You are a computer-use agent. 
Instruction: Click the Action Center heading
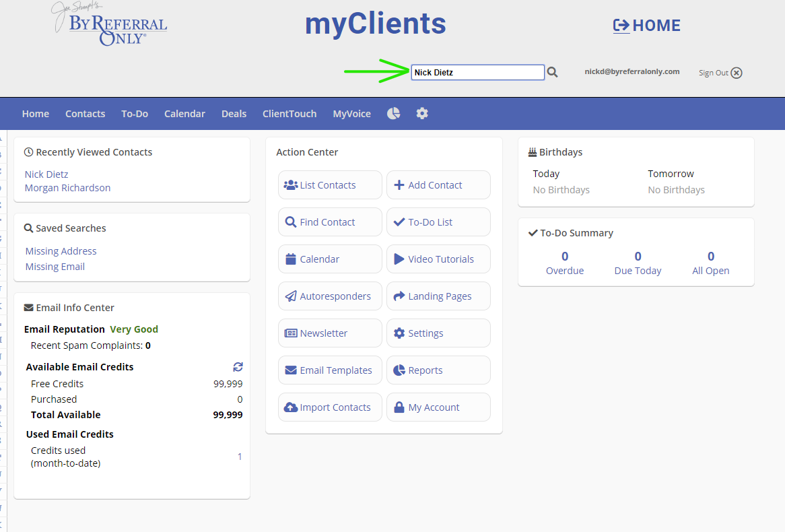[307, 152]
